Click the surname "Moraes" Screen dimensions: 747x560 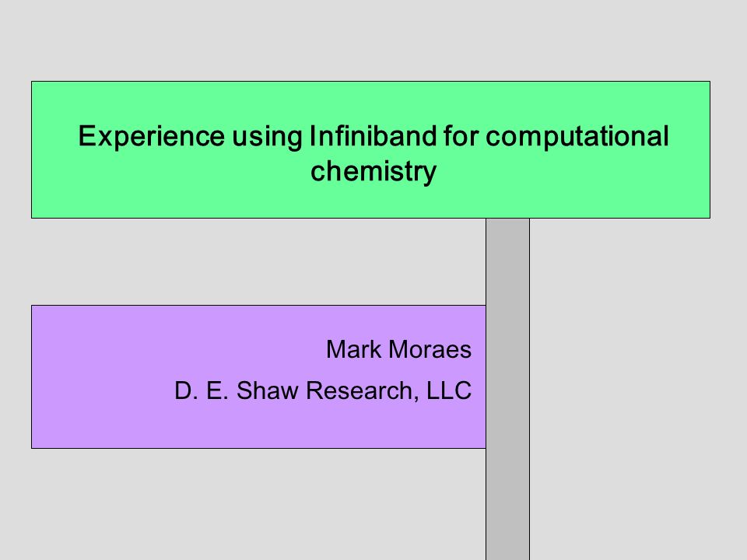(x=430, y=349)
